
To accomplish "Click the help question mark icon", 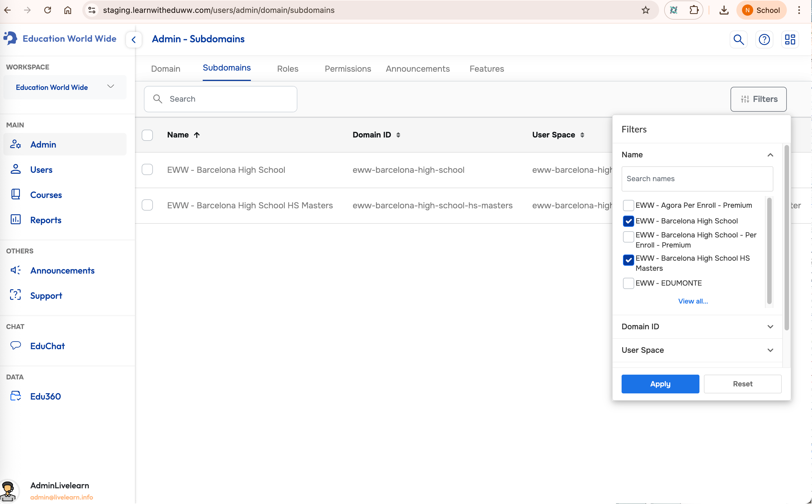I will pyautogui.click(x=764, y=40).
